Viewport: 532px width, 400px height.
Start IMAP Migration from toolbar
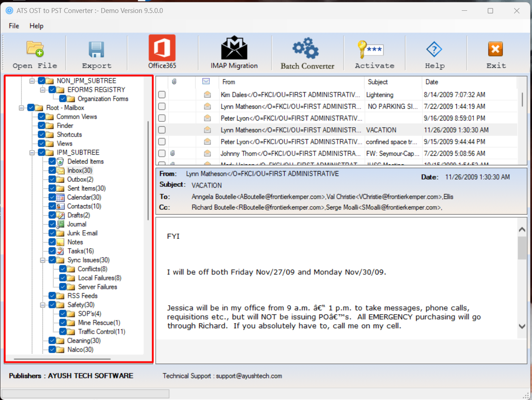234,52
